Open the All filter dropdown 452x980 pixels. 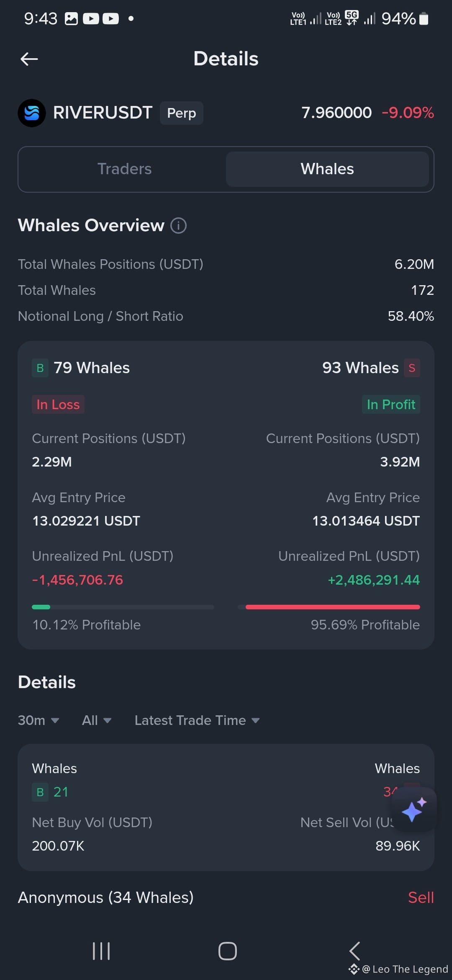coord(96,720)
